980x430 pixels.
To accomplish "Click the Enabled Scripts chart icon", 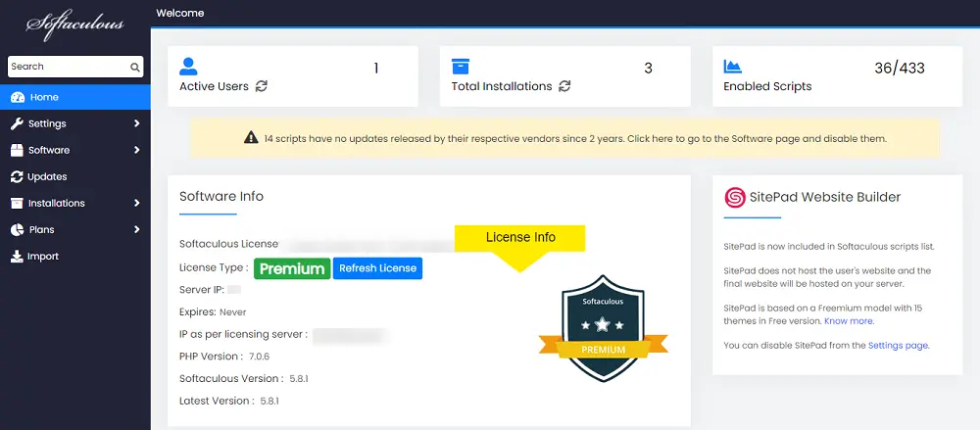I will pos(732,67).
